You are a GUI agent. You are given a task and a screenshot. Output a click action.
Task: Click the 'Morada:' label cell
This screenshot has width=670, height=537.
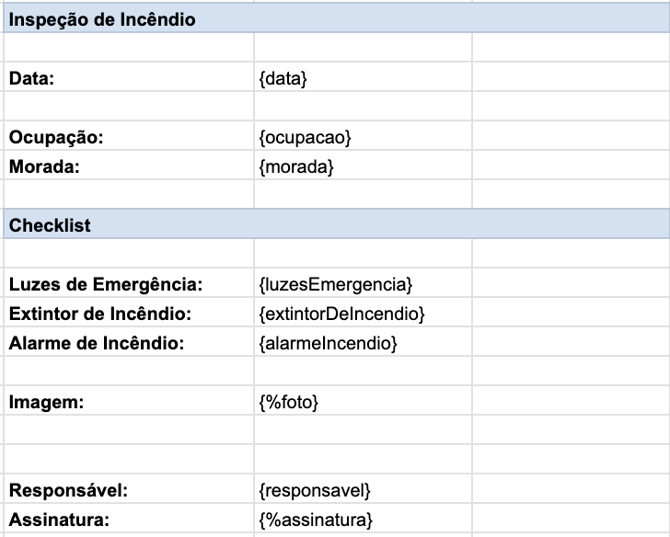[44, 166]
